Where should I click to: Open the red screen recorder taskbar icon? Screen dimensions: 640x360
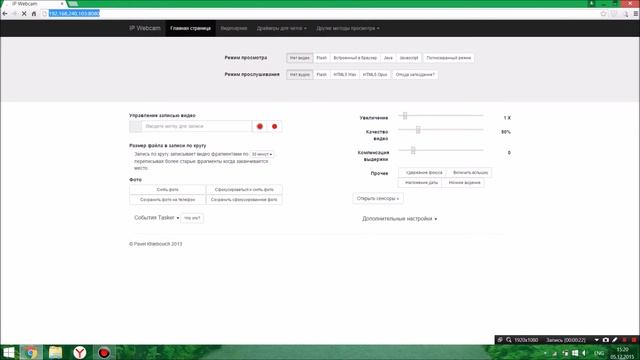pos(104,352)
